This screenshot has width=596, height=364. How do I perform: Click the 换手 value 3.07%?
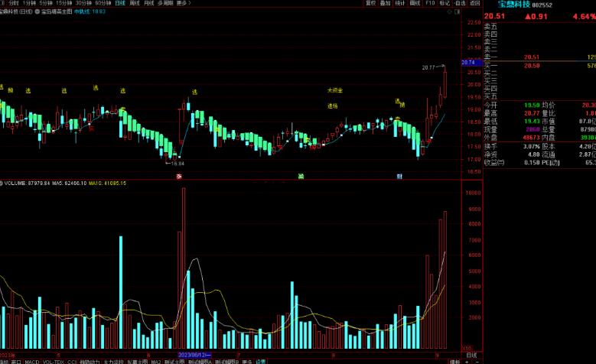(532, 146)
